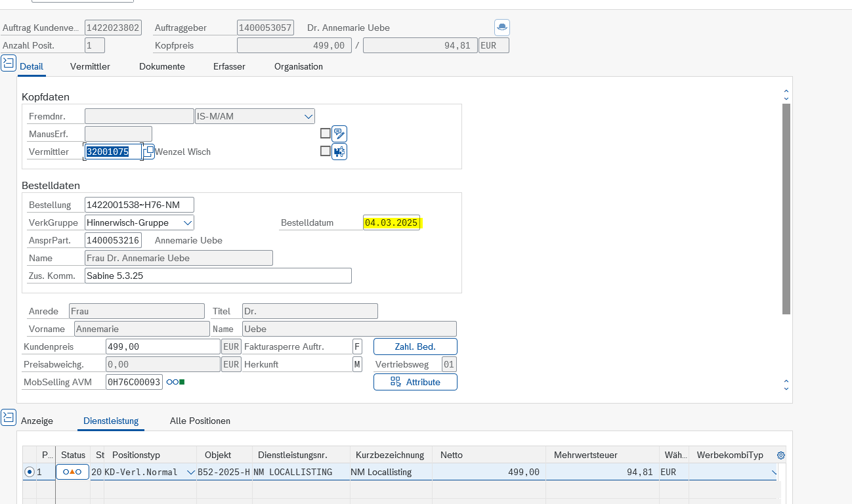
Task: Switch to the Anzeige tab
Action: [x=37, y=421]
